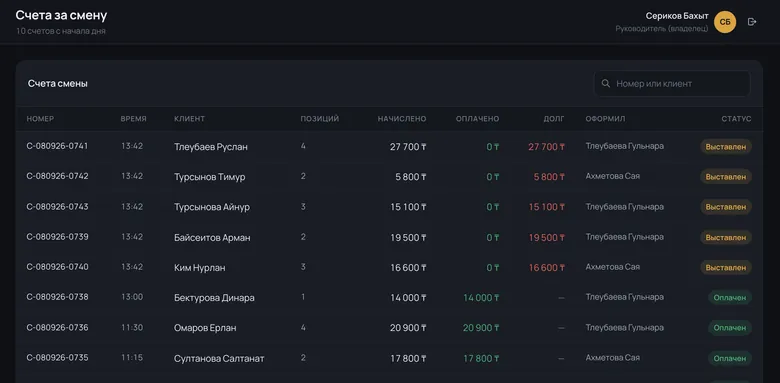
Task: Click 'Выставлен' status for Тлеубаев Руслан
Action: 726,147
